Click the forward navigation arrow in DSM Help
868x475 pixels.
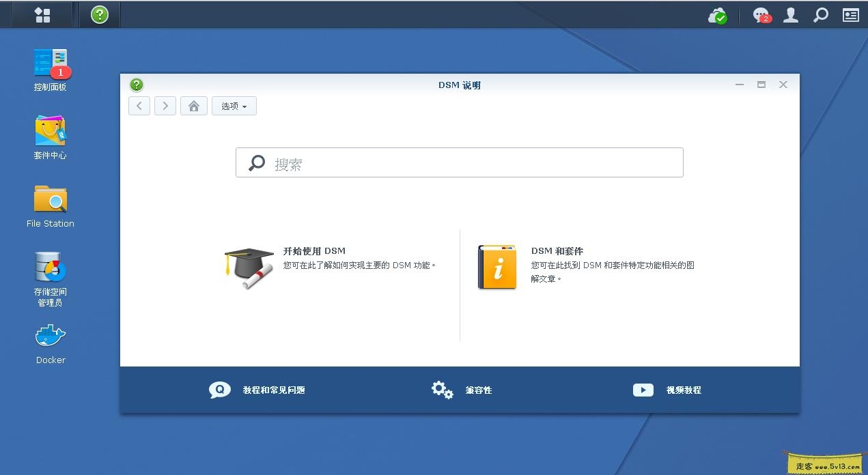(x=165, y=106)
